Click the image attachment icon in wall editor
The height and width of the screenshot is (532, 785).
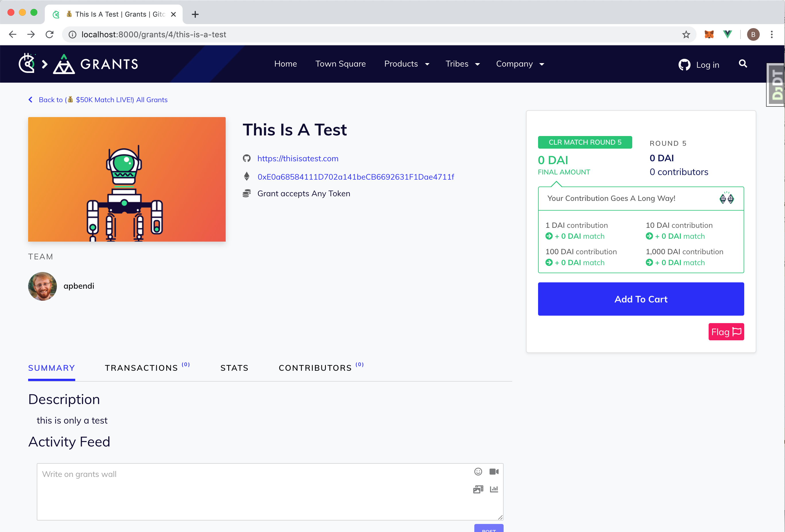[478, 489]
